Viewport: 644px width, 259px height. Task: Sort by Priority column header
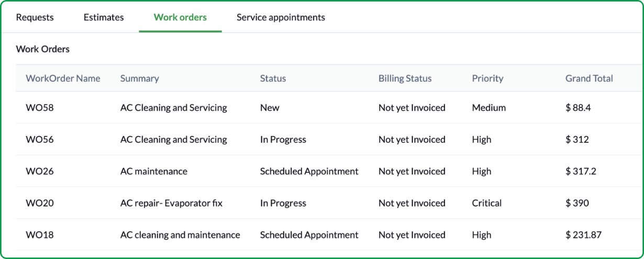point(487,78)
